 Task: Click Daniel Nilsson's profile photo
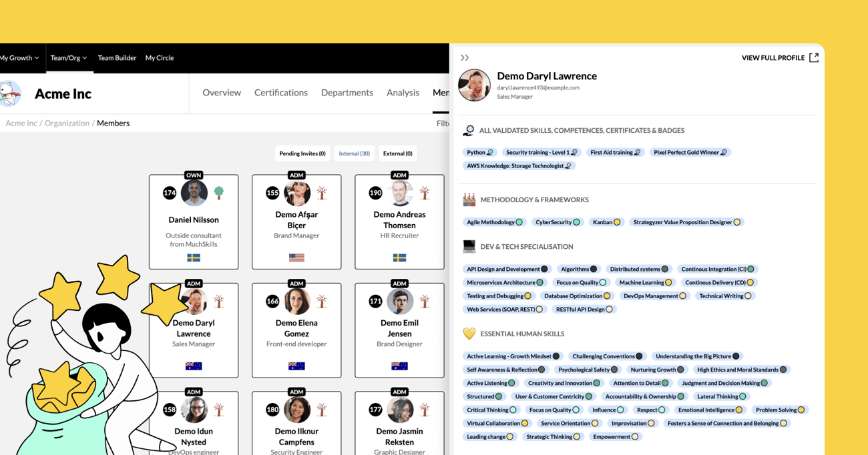(x=194, y=193)
